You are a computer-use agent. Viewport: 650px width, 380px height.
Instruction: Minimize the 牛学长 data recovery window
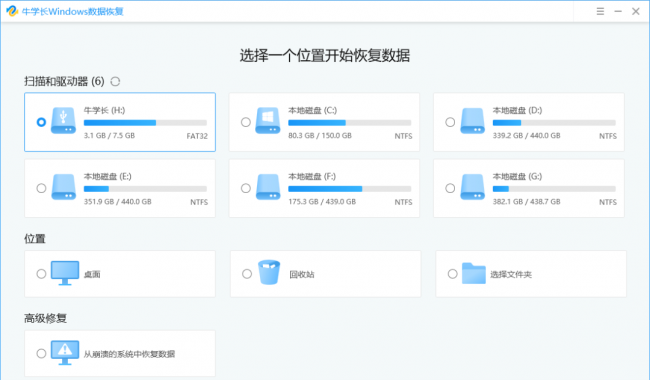(x=618, y=11)
